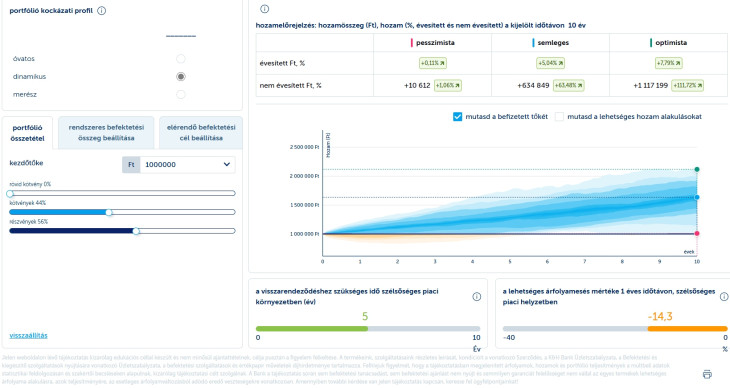Image resolution: width=730 pixels, height=388 pixels.
Task: Click the pesszimista +1,06% non-annualized badge
Action: click(448, 85)
